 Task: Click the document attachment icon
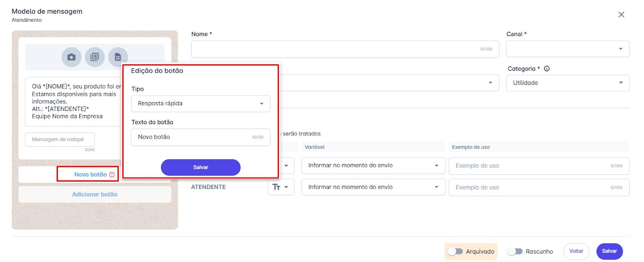118,57
